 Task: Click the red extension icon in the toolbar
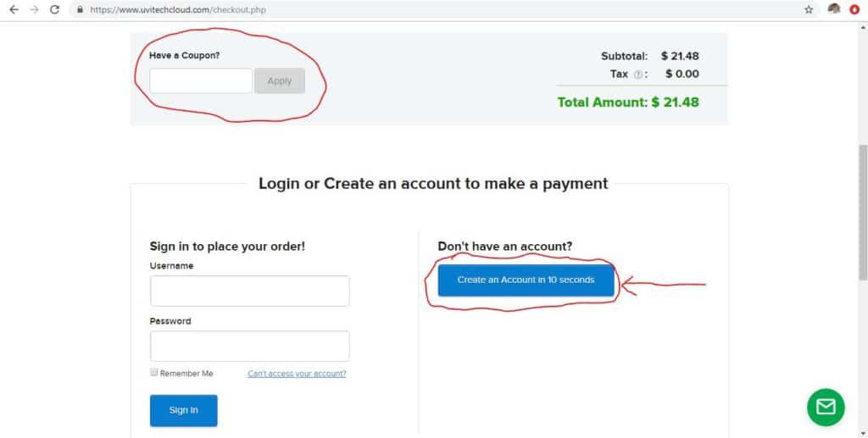click(854, 9)
